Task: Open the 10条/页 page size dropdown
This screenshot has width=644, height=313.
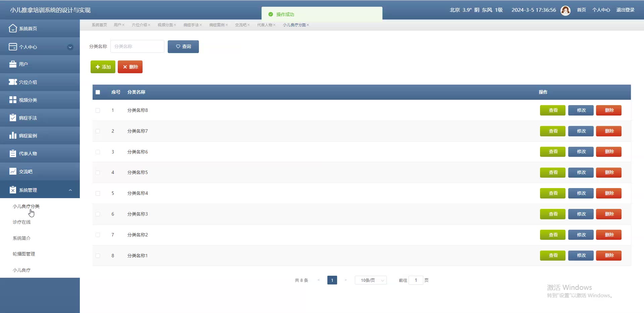Action: point(371,280)
